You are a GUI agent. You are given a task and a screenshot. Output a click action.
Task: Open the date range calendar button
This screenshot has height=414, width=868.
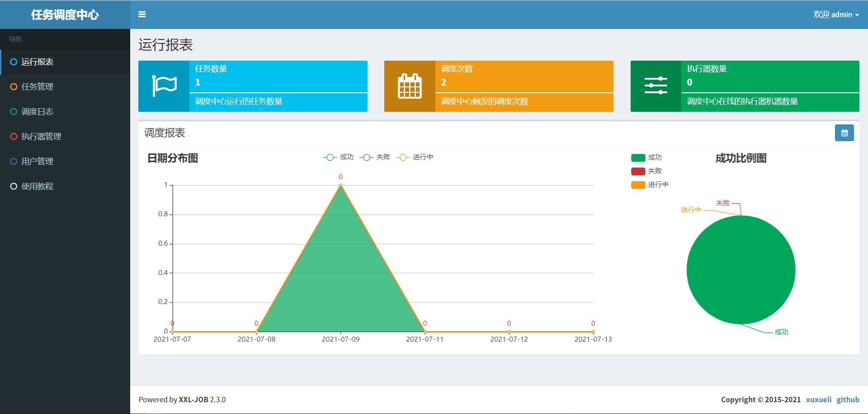[844, 133]
